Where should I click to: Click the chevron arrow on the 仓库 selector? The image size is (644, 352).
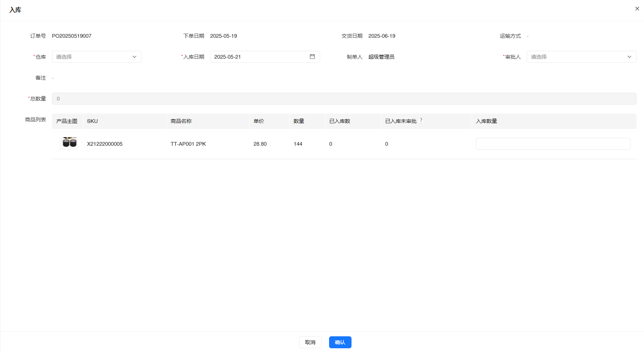[x=134, y=56]
